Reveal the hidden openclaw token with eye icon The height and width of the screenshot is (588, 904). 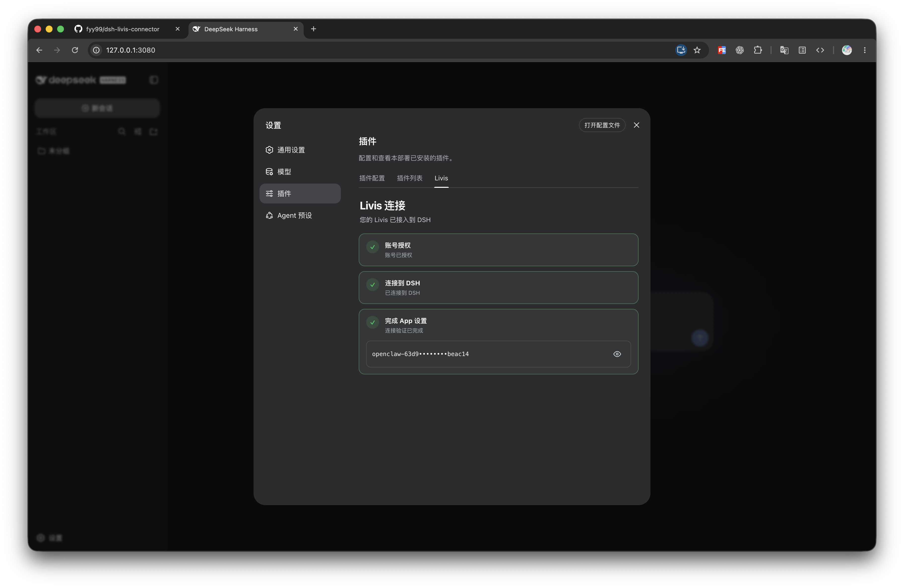(x=617, y=354)
